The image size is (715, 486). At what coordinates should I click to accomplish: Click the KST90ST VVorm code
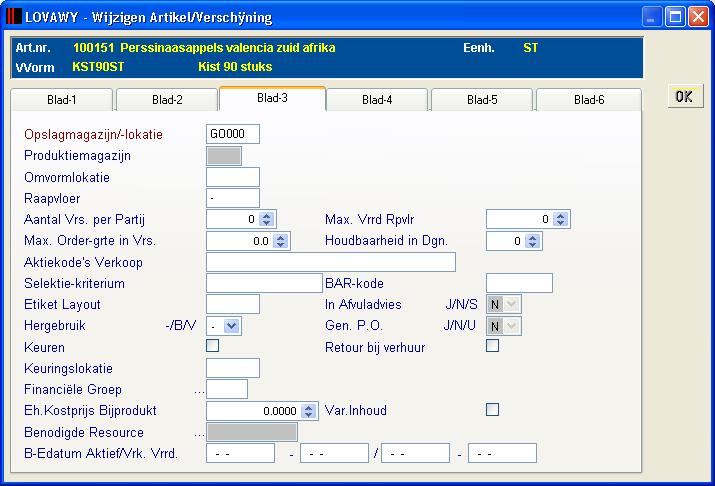point(98,67)
